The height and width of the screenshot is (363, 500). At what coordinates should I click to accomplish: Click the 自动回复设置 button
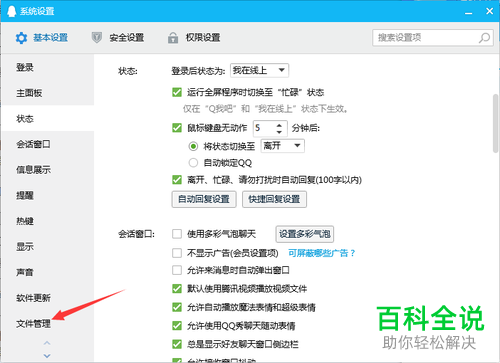click(x=204, y=199)
